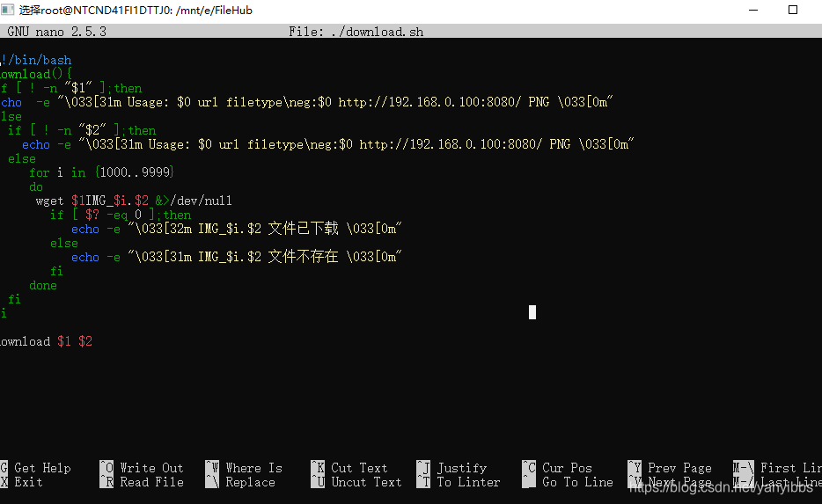Screen dimensions: 822x504
Task: Click the echo line containing 文件已下载
Action: click(x=237, y=229)
